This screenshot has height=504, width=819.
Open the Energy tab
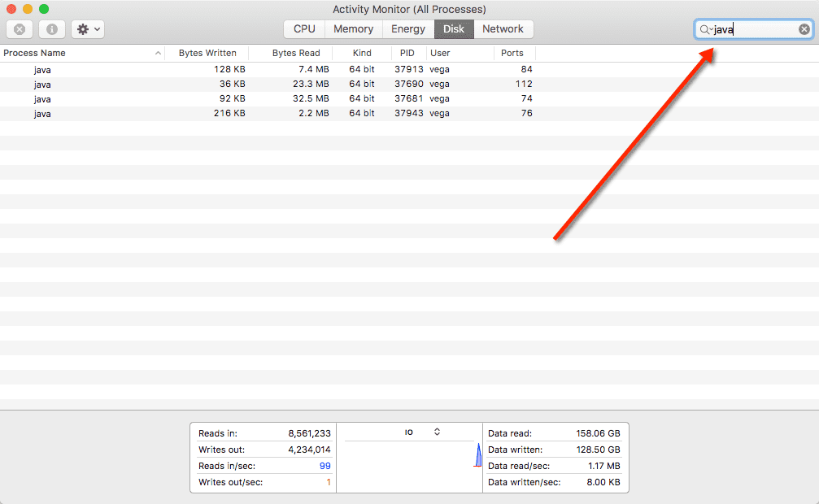click(x=407, y=29)
